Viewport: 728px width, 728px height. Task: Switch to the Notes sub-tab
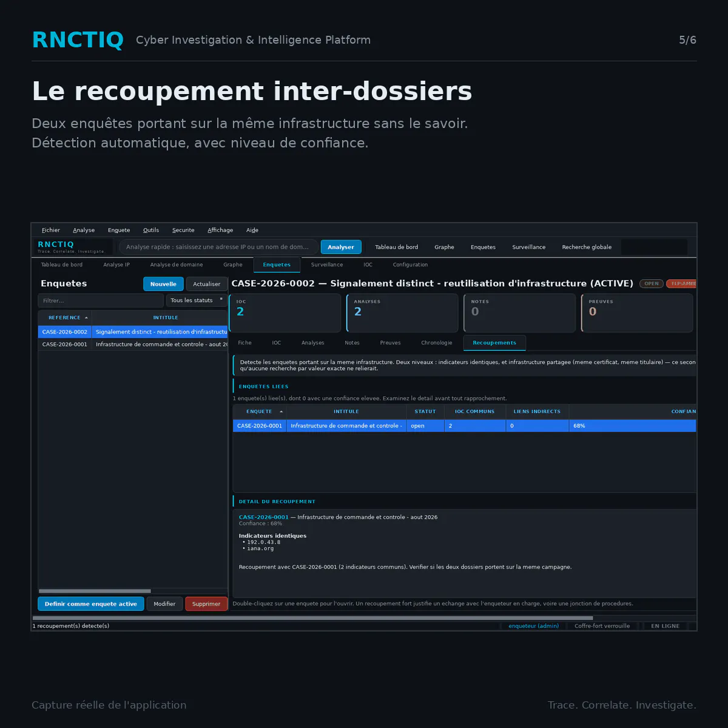pos(352,343)
